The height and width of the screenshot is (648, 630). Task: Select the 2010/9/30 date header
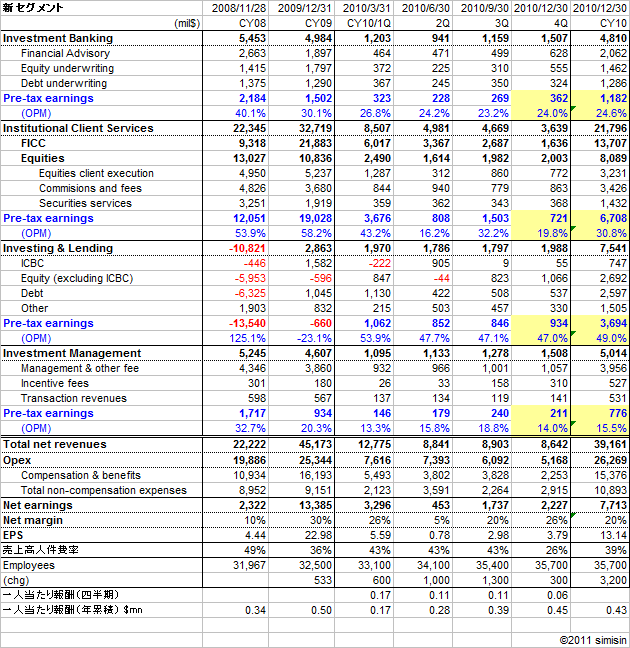485,8
